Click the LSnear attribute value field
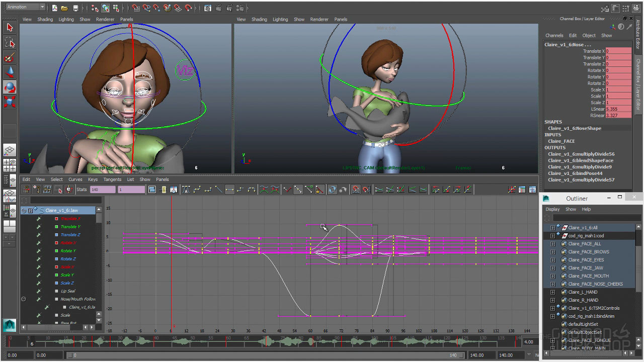The width and height of the screenshot is (644, 362). 618,109
